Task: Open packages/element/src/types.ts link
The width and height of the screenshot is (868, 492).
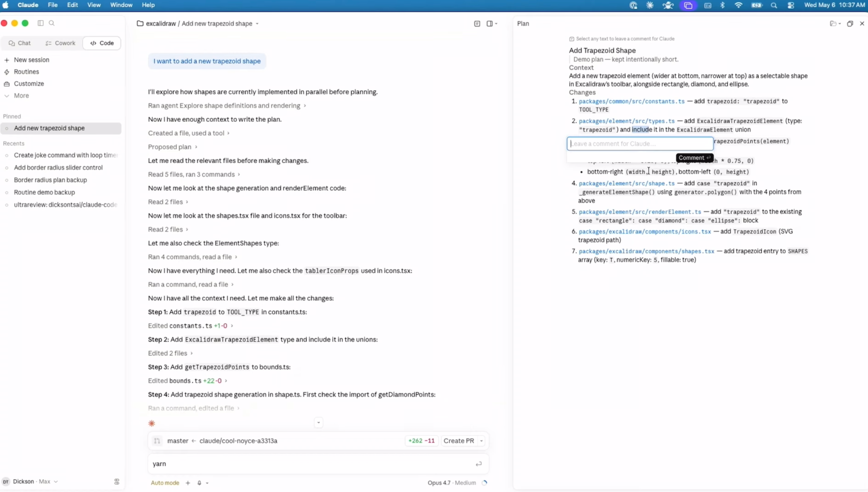Action: click(627, 121)
